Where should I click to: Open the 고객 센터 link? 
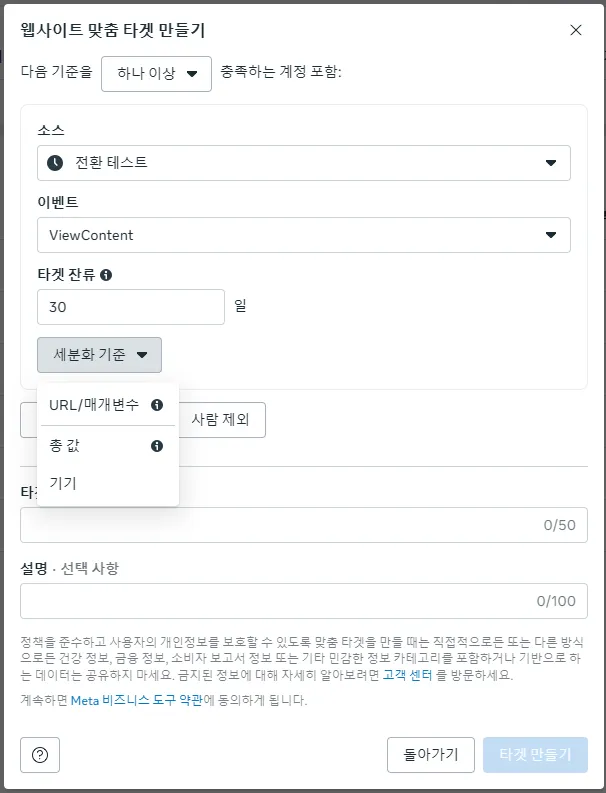coord(407,676)
